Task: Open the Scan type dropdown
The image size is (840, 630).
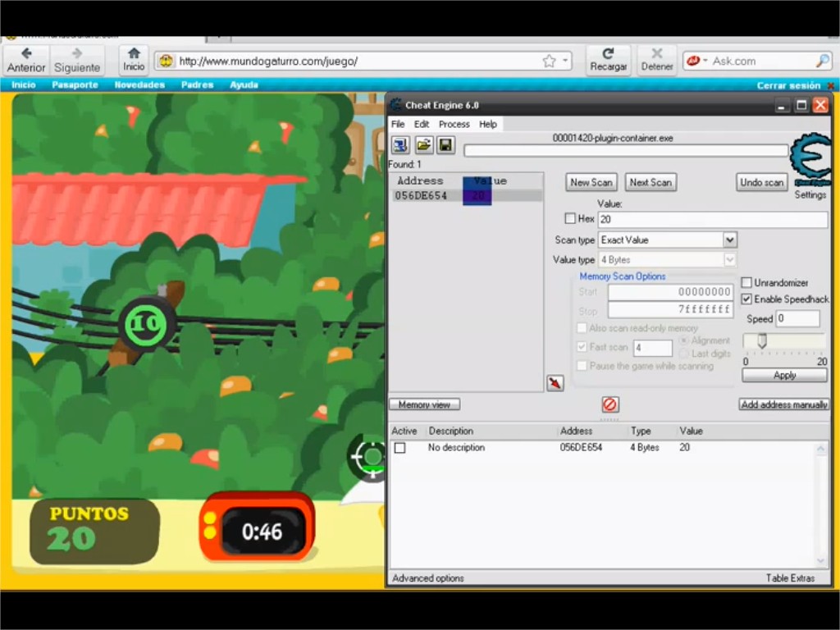Action: coord(729,240)
